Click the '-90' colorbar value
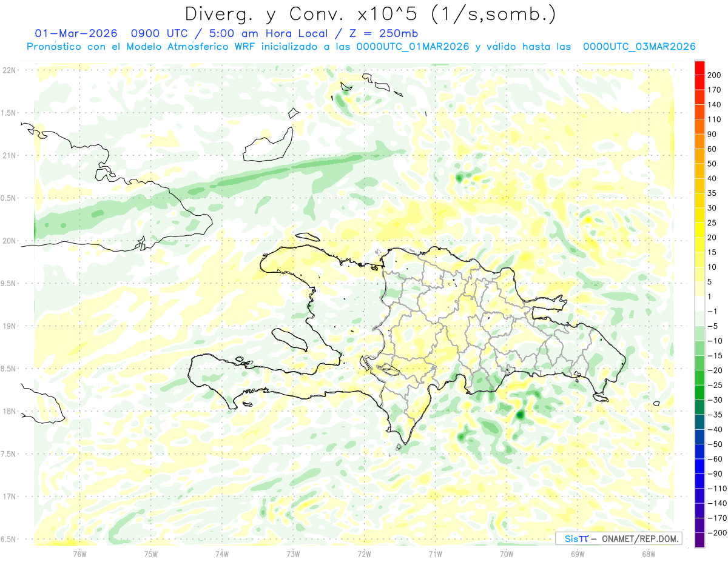728x562 pixels. 716,473
